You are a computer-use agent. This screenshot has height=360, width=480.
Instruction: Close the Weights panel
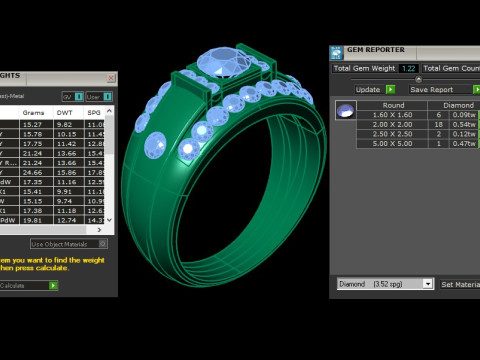111,78
